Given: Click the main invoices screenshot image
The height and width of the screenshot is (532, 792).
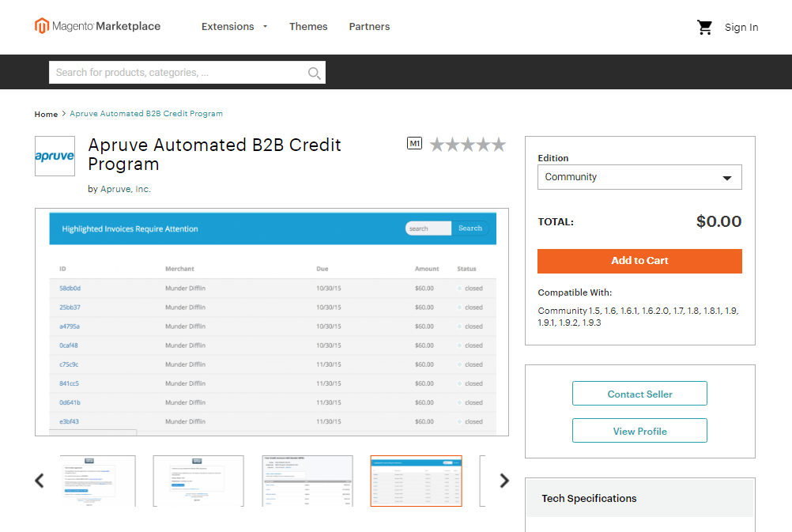Looking at the screenshot, I should pos(272,323).
